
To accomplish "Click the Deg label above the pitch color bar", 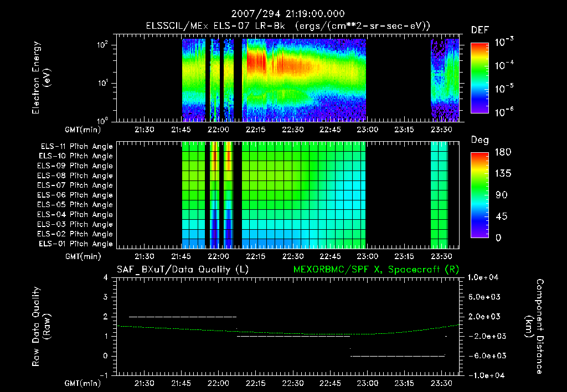I will click(x=480, y=140).
